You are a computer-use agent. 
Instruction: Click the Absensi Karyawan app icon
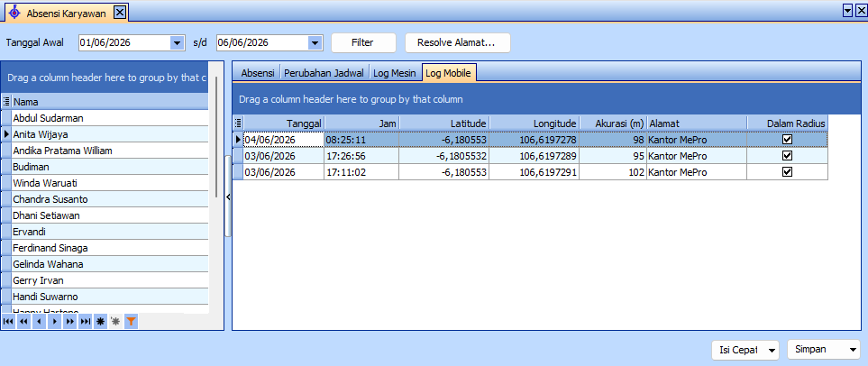[x=15, y=14]
